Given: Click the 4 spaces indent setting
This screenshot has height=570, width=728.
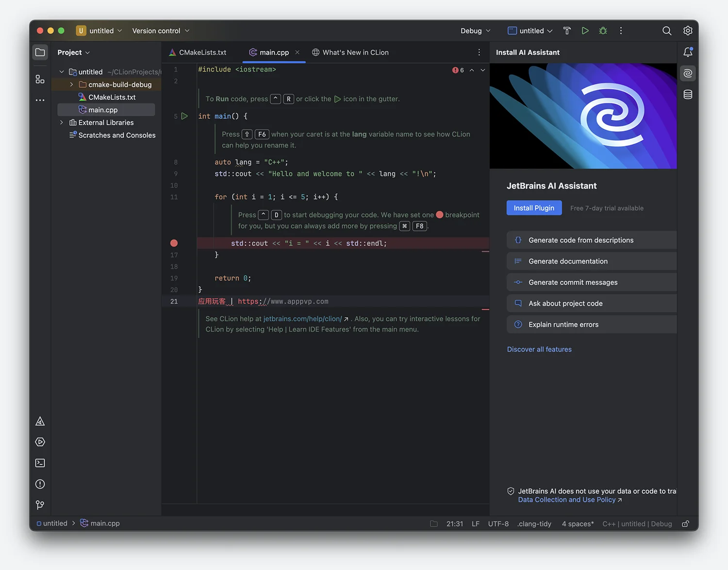Looking at the screenshot, I should click(x=578, y=524).
